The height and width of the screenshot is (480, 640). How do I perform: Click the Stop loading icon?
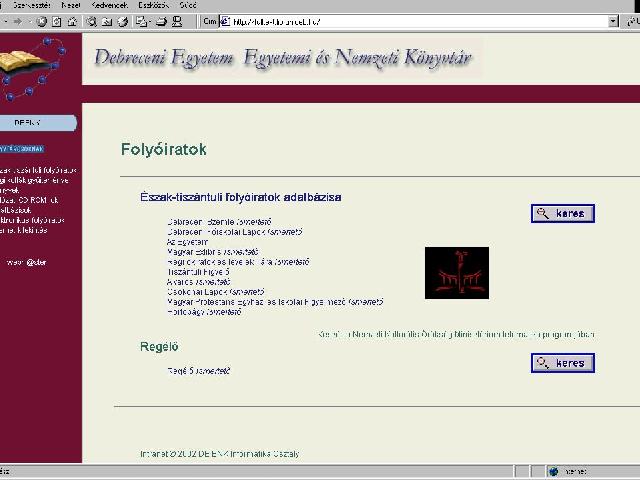(x=41, y=22)
